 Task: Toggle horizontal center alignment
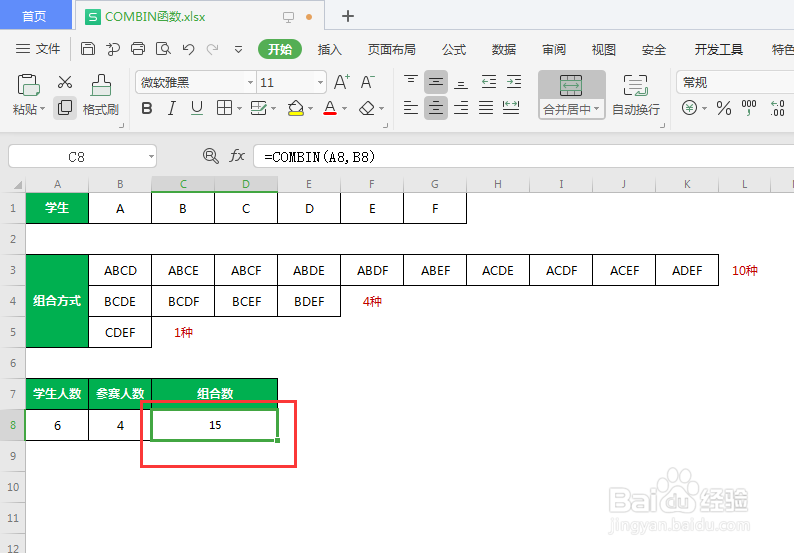435,107
